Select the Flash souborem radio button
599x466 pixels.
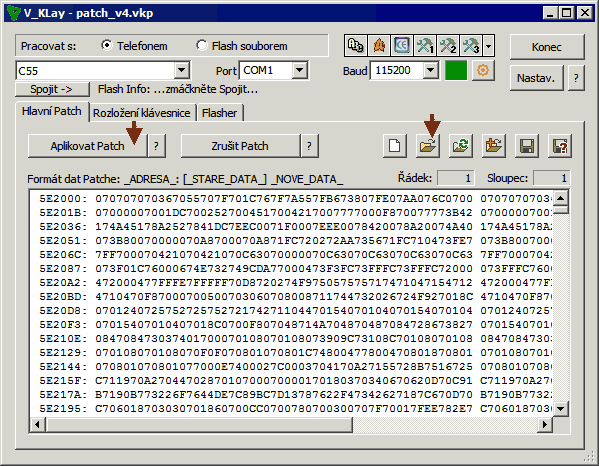tap(201, 45)
